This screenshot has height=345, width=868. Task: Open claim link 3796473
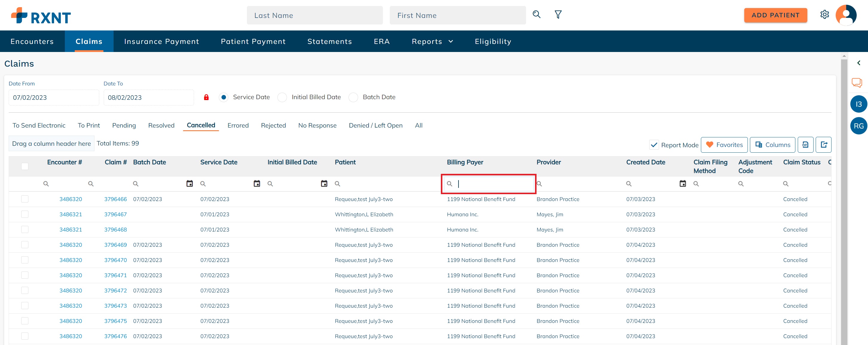tap(116, 306)
